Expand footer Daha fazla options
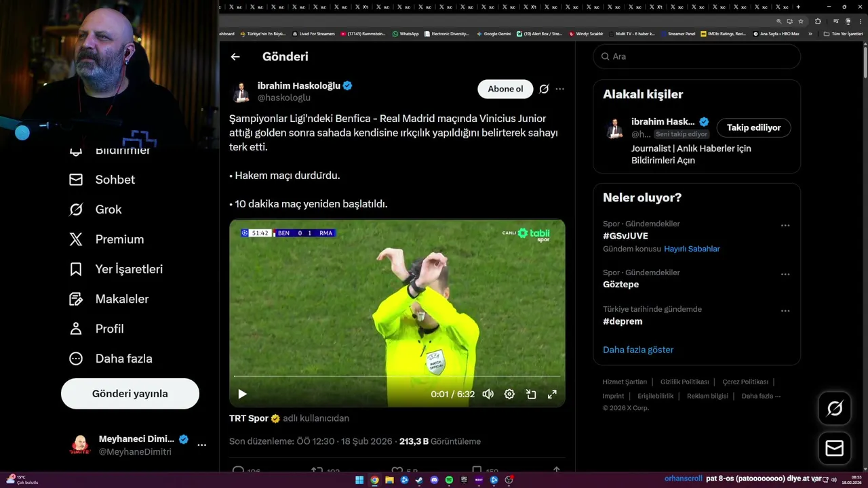Screen dimensions: 868x488 (x=761, y=396)
